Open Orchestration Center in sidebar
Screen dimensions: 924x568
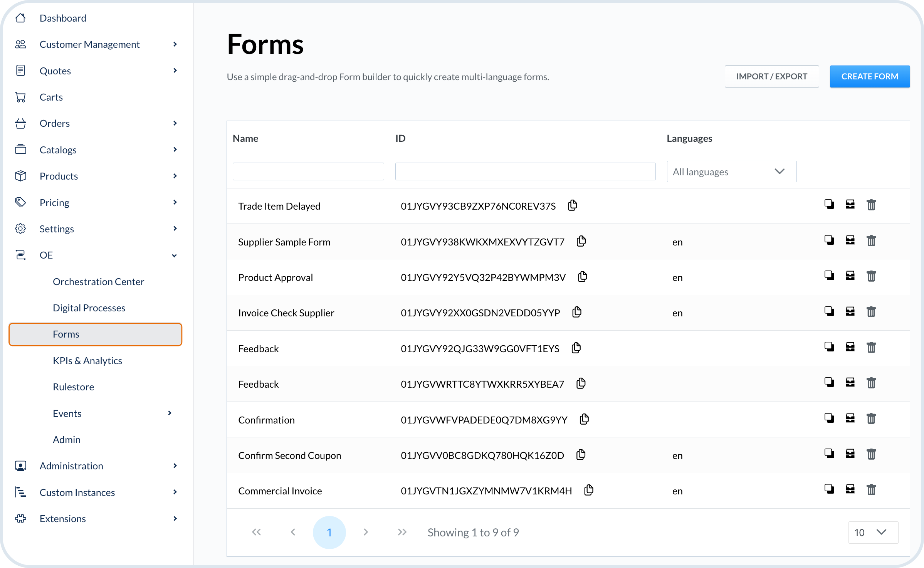98,282
